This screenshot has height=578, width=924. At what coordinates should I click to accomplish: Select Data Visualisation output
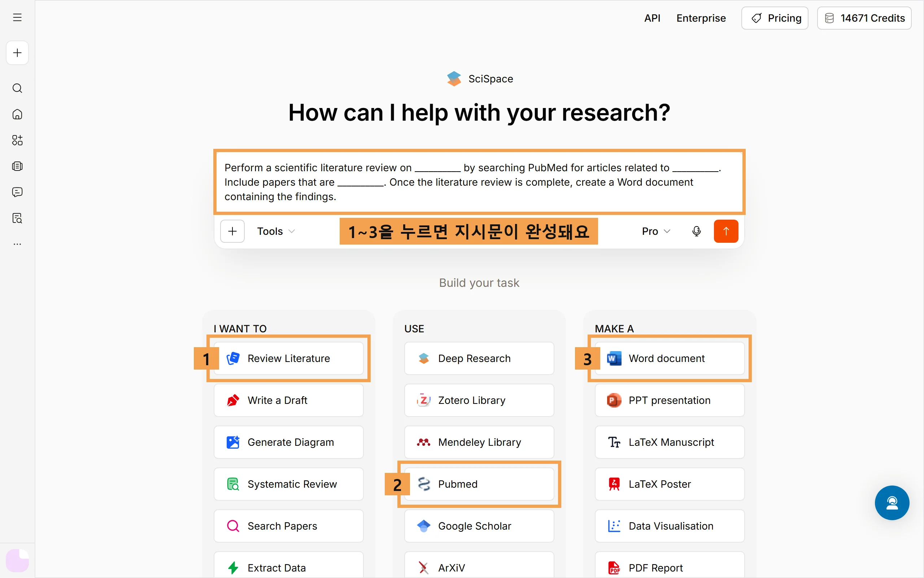[669, 526]
